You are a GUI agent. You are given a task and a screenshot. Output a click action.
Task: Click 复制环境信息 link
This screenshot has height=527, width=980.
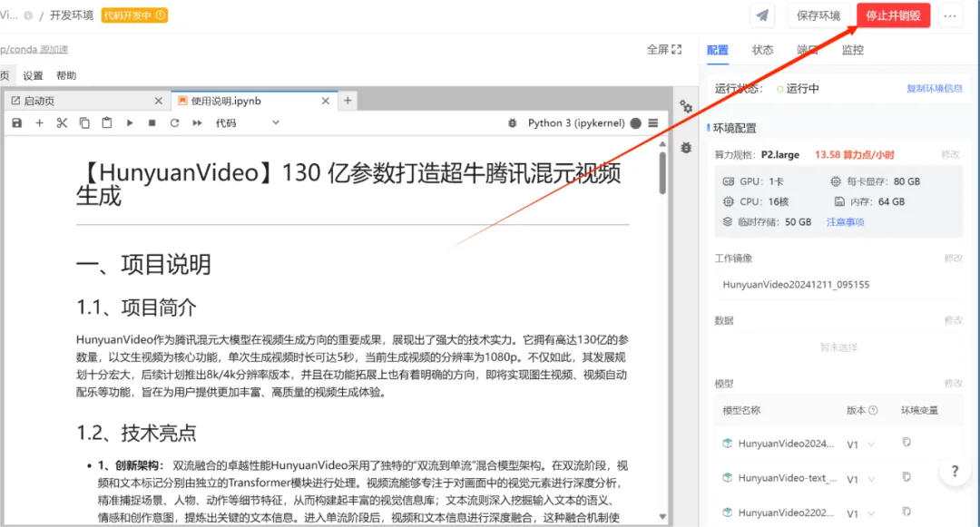935,89
